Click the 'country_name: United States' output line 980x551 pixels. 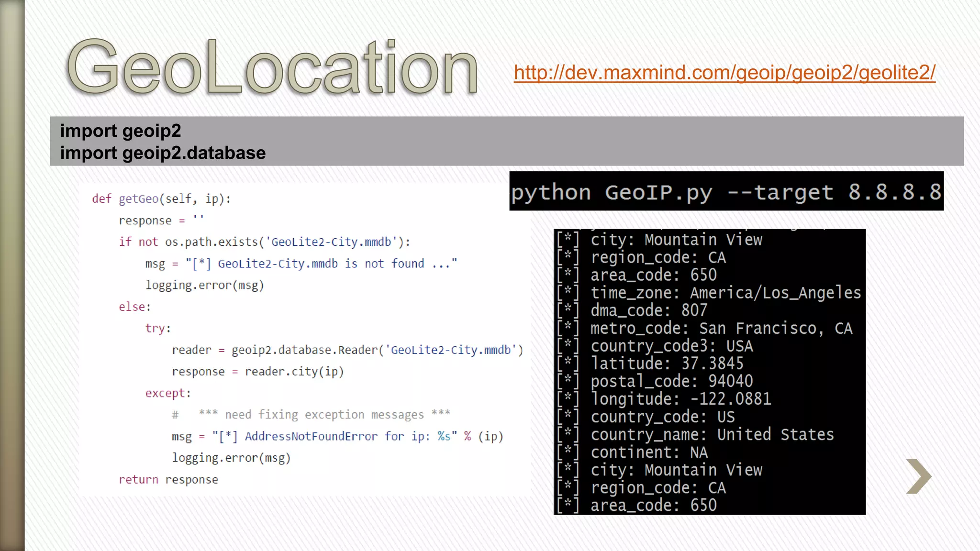tap(712, 434)
